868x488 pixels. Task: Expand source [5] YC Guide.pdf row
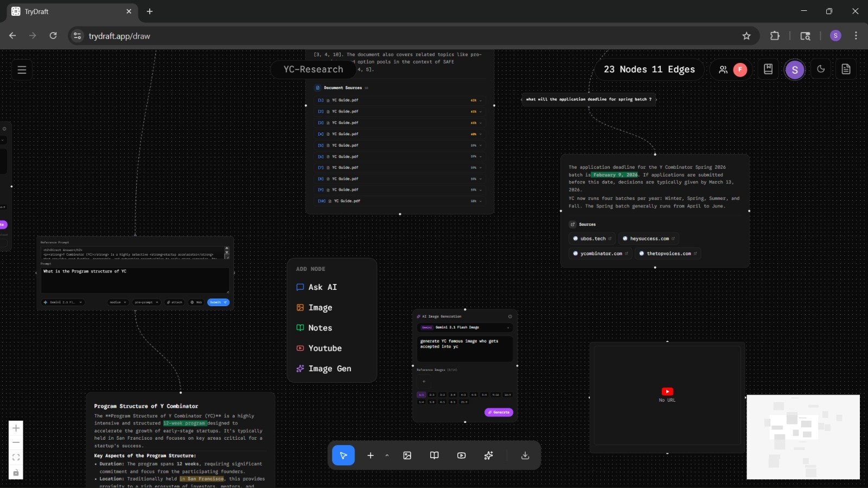pos(400,145)
